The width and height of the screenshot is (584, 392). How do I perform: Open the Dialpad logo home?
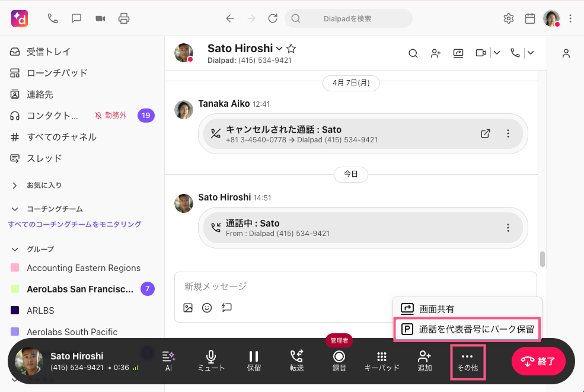click(20, 18)
